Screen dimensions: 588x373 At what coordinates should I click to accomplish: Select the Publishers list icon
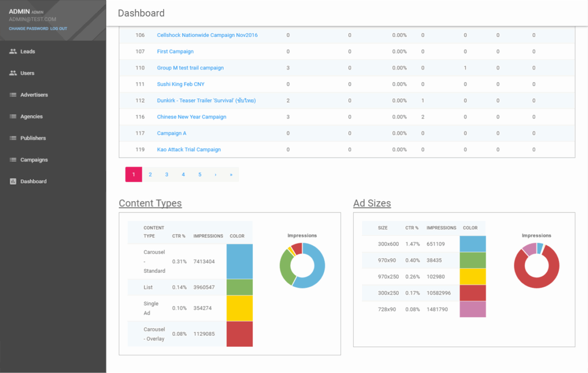coord(13,138)
